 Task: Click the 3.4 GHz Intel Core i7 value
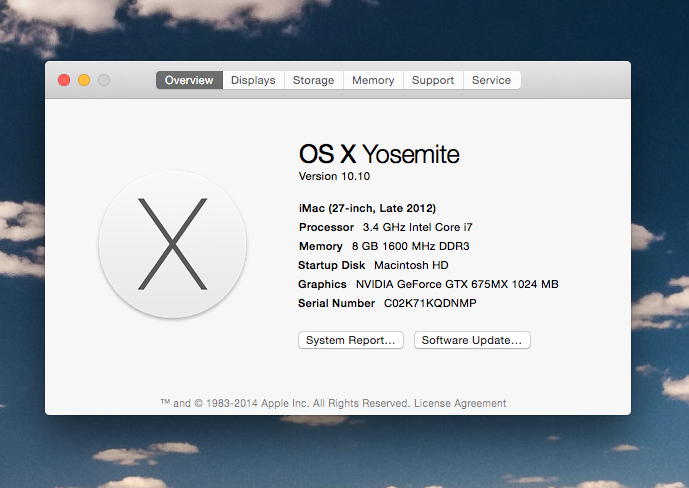(417, 227)
